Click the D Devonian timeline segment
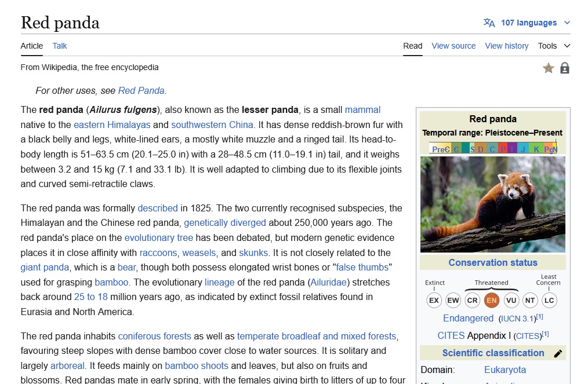 point(480,148)
